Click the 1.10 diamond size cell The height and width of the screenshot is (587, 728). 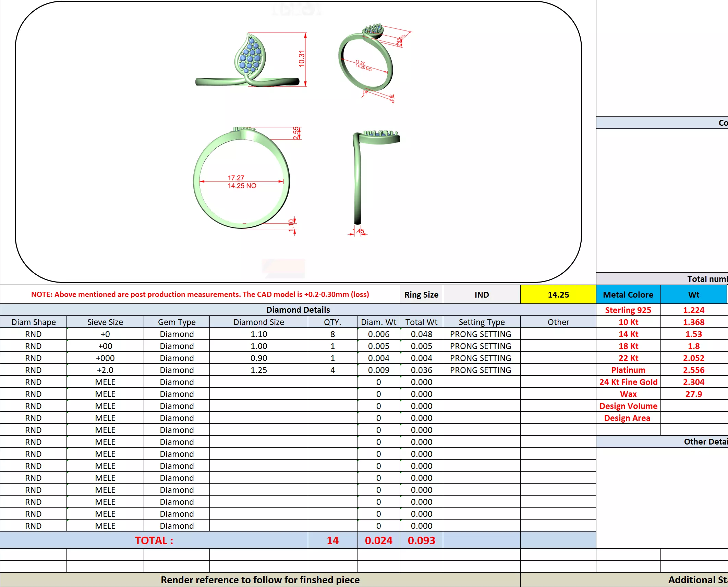click(258, 334)
